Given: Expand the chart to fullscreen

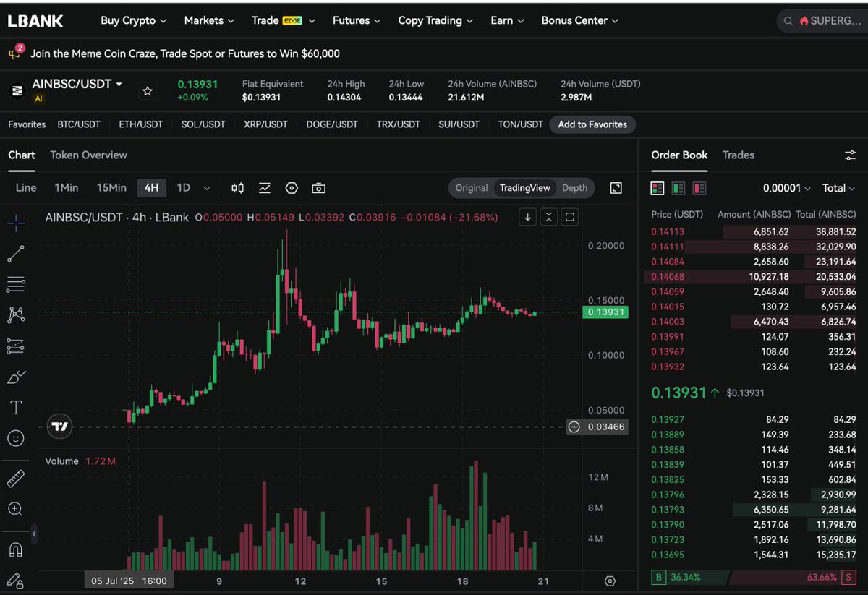Looking at the screenshot, I should coord(616,188).
